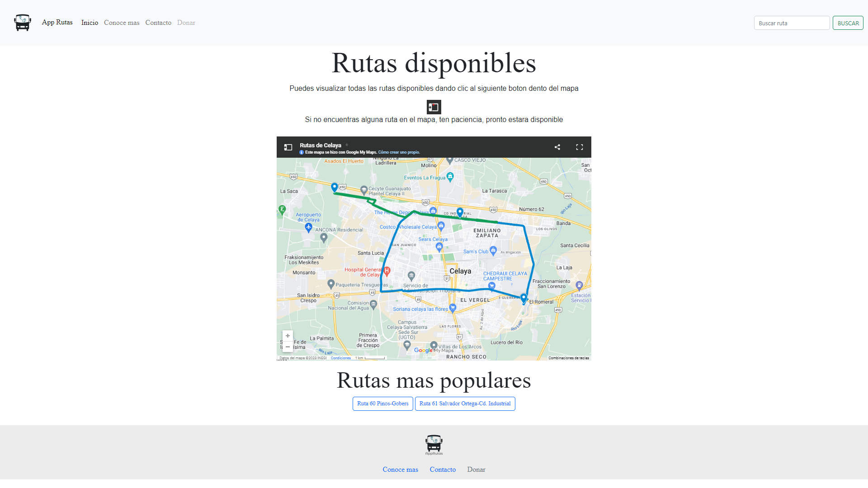The width and height of the screenshot is (868, 488).
Task: Open the Donar link in the footer
Action: point(476,469)
